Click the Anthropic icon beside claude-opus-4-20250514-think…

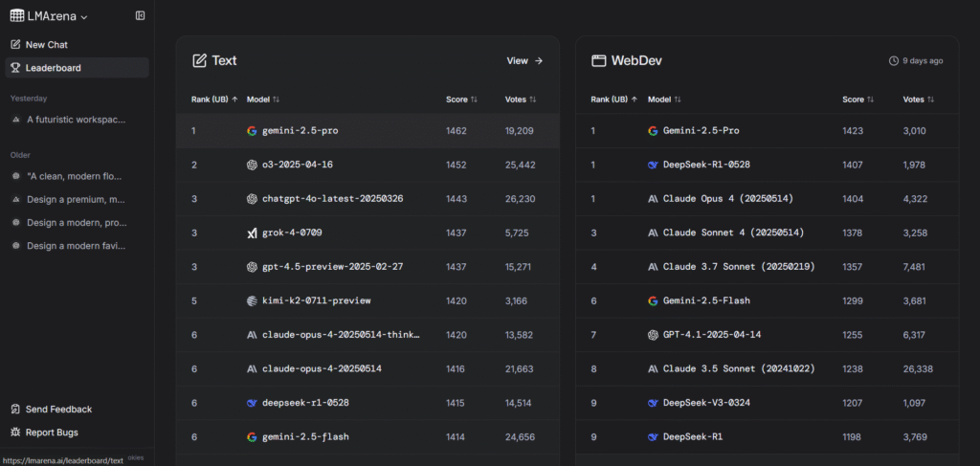(252, 335)
